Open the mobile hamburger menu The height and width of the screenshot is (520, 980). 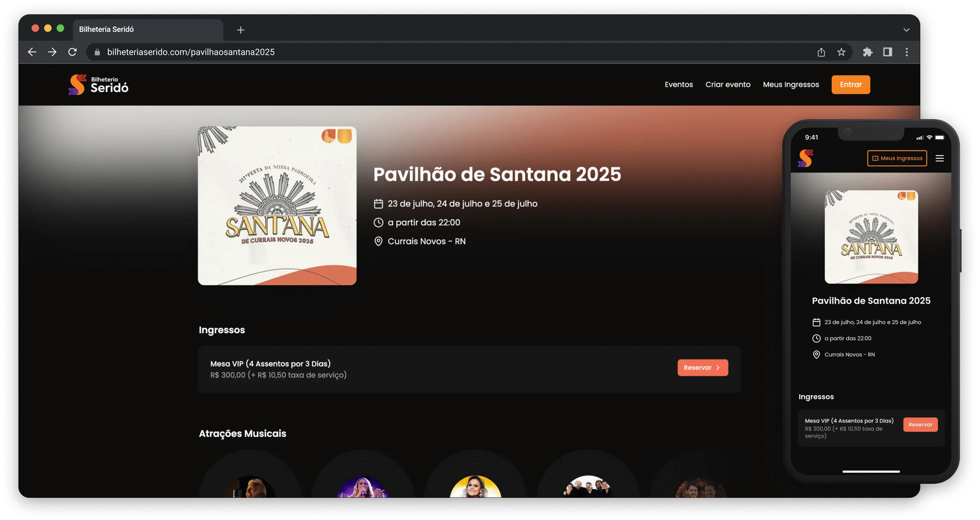click(x=940, y=158)
